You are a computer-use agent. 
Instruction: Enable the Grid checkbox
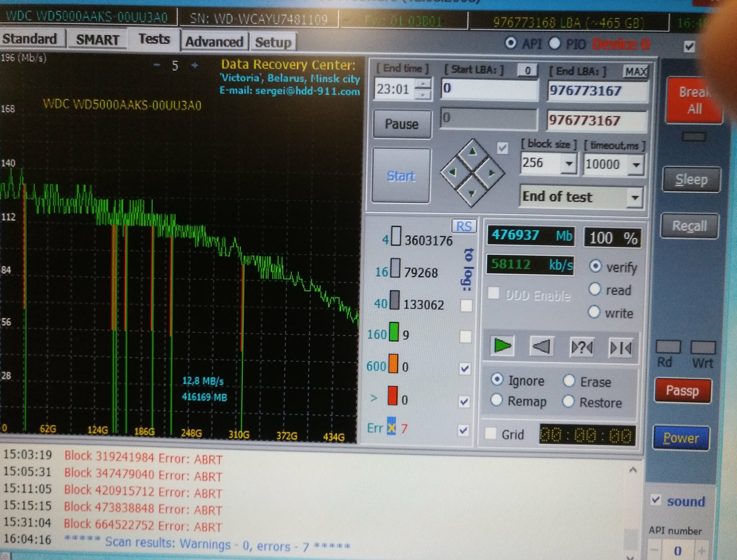491,433
